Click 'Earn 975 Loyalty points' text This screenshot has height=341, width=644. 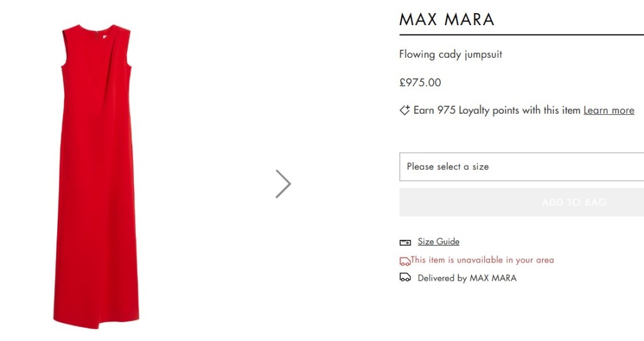[x=496, y=111]
